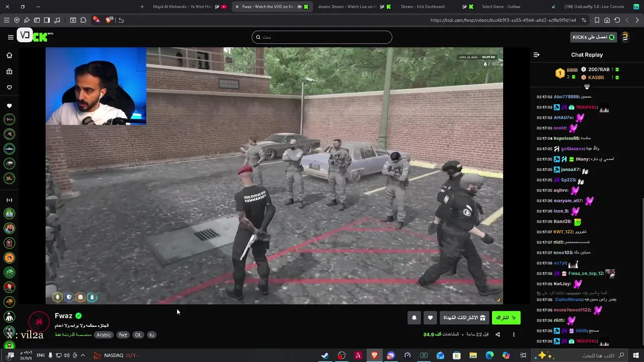The width and height of the screenshot is (644, 362).
Task: Click the Arabic tag chip
Action: [x=104, y=335]
